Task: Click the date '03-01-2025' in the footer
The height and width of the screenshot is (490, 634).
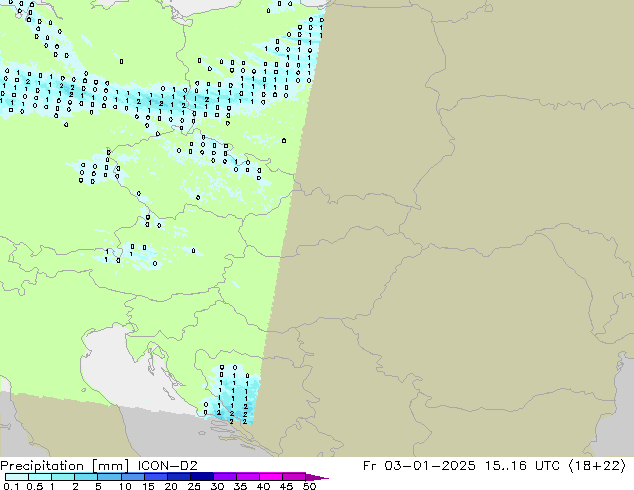Action: [x=430, y=466]
